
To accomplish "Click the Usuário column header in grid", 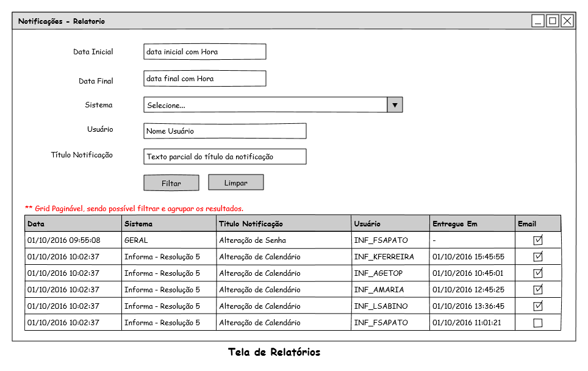I will 390,224.
